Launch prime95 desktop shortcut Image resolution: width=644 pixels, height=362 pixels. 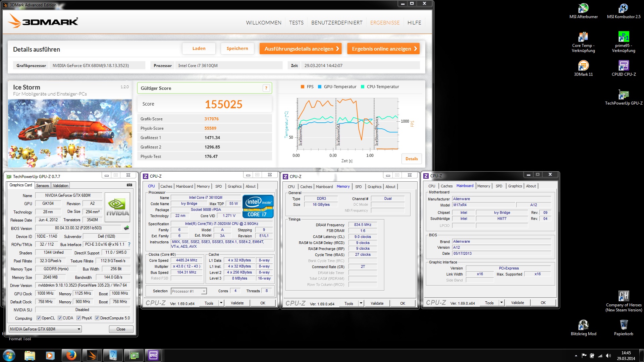click(x=624, y=42)
